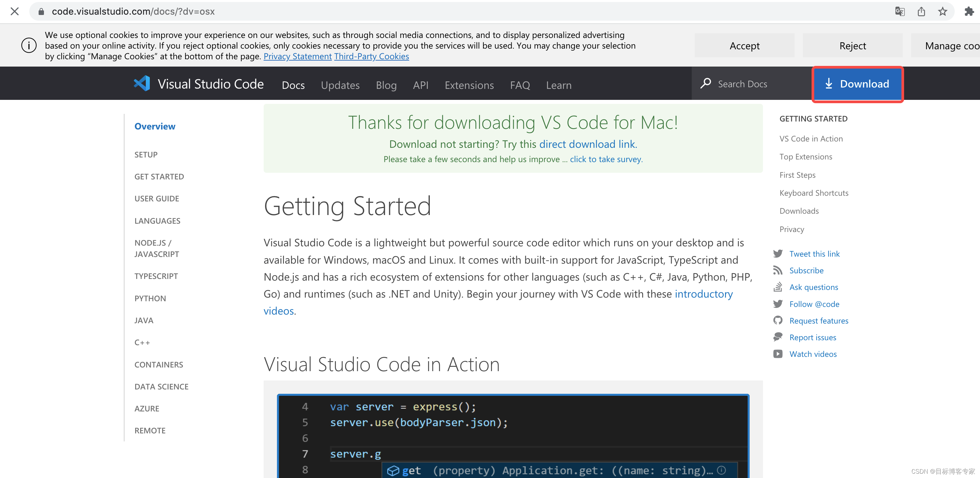Screen dimensions: 980x478
Task: Expand the DATA SCIENCE sidebar section
Action: click(x=161, y=387)
